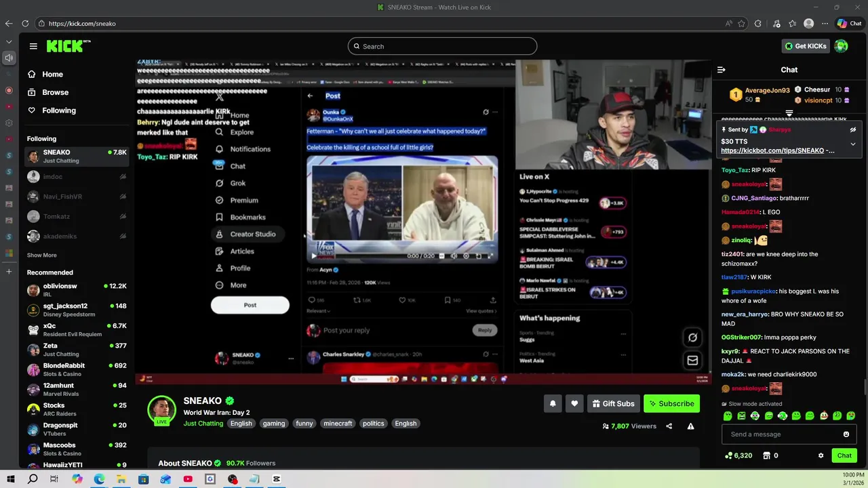868x488 pixels.
Task: Share the SNEAKO stream
Action: pos(669,426)
